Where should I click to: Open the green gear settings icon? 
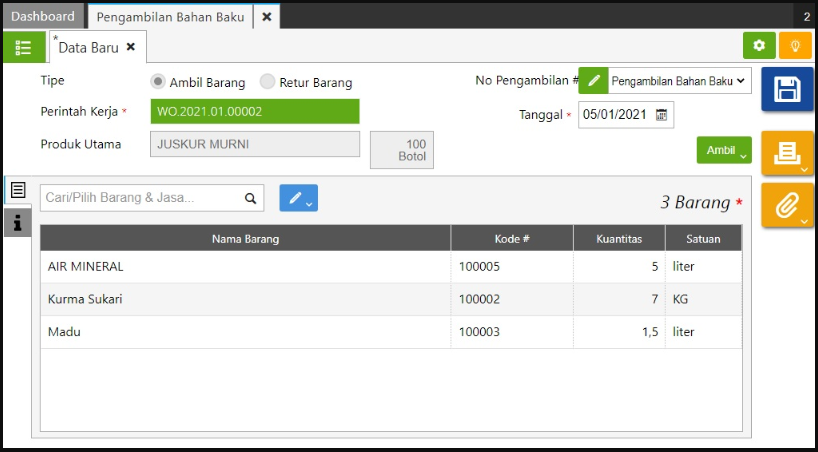pos(759,46)
